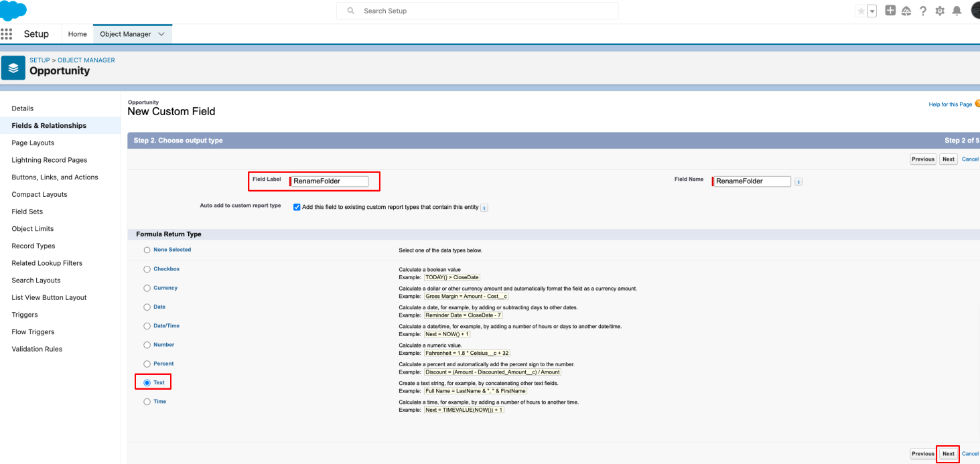Switch to the Object Manager tab

tap(125, 34)
